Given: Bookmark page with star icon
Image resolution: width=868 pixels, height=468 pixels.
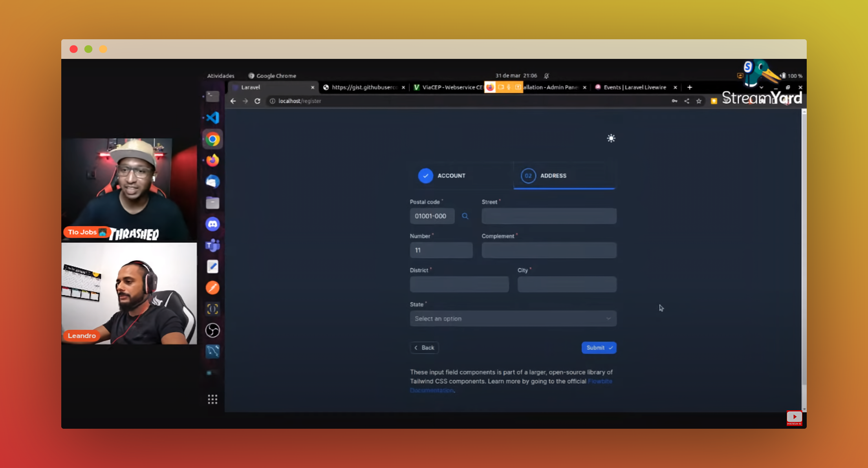Looking at the screenshot, I should (x=699, y=101).
